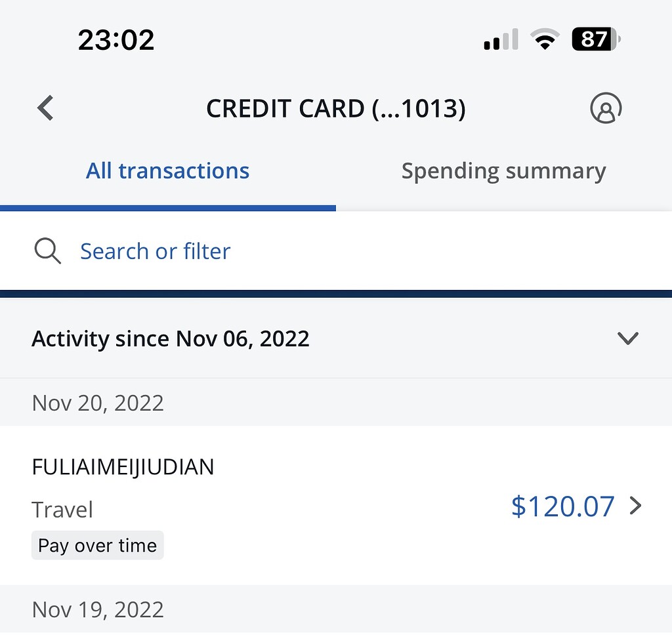Go back using the left chevron
The image size is (672, 635).
tap(45, 108)
